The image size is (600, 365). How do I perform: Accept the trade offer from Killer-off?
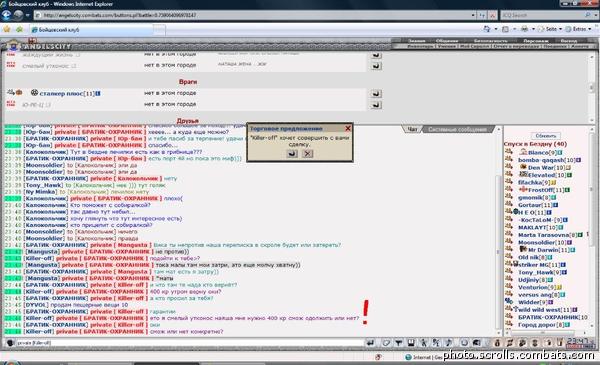coord(292,153)
